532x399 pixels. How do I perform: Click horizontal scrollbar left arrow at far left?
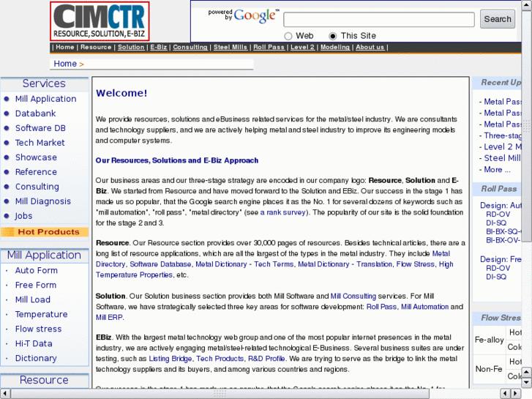pos(5,394)
